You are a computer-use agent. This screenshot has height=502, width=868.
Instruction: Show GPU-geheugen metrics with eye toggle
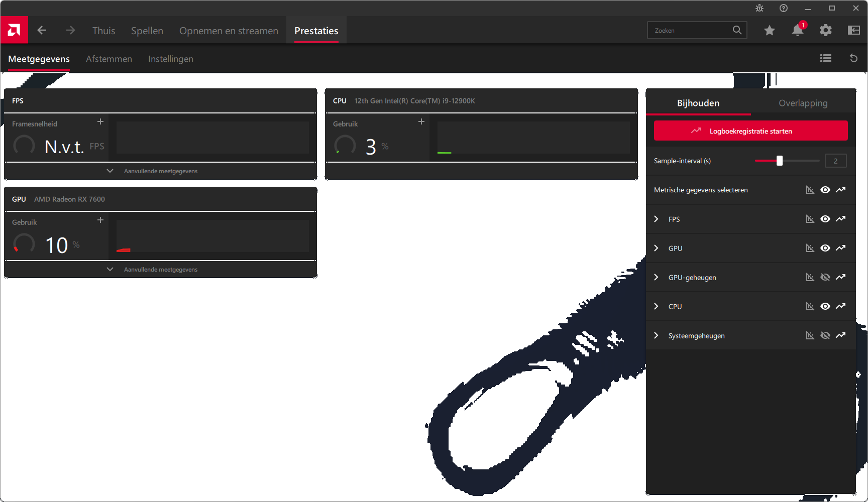click(x=825, y=277)
